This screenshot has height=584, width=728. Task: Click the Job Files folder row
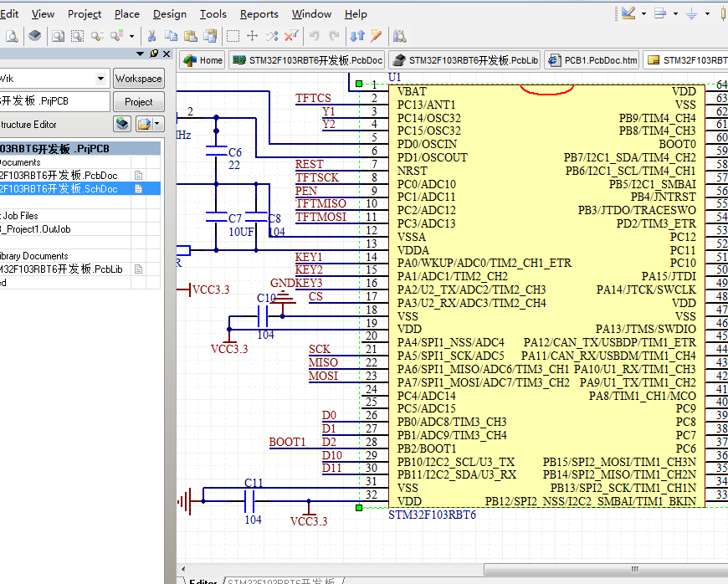pos(79,216)
